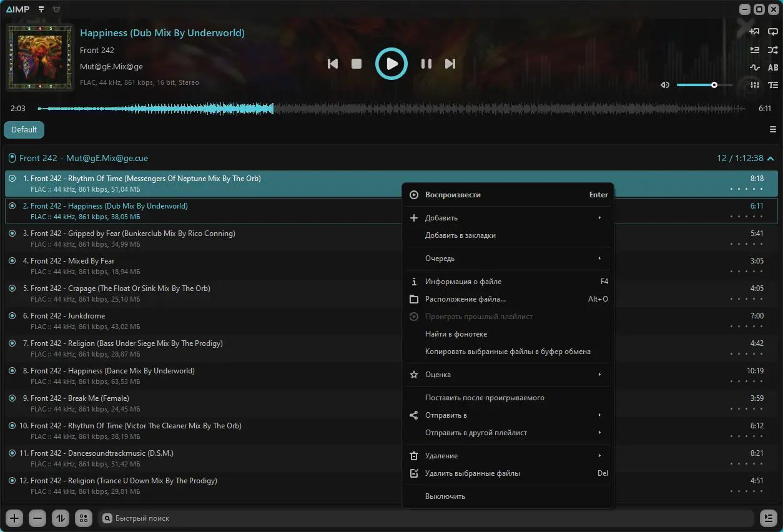Expand the Удаление submenu
Image resolution: width=783 pixels, height=532 pixels.
(x=508, y=456)
